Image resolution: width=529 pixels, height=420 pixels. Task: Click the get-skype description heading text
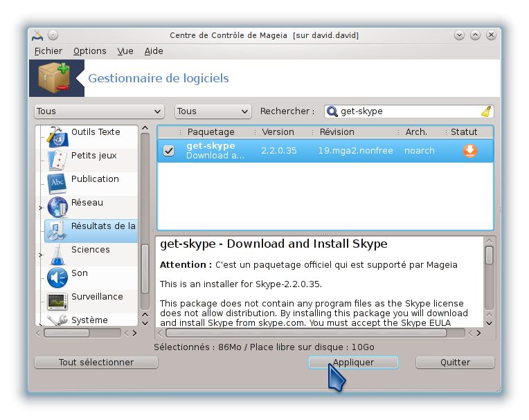pos(274,244)
